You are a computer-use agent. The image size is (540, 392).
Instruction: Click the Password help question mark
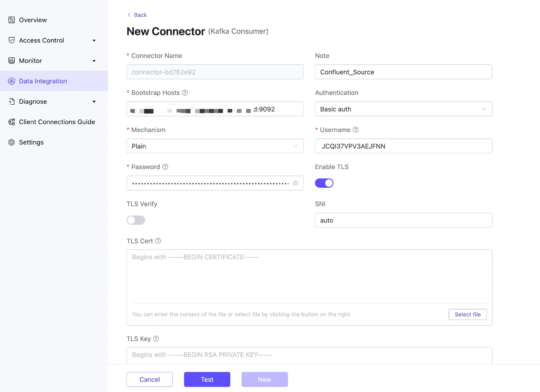point(165,167)
